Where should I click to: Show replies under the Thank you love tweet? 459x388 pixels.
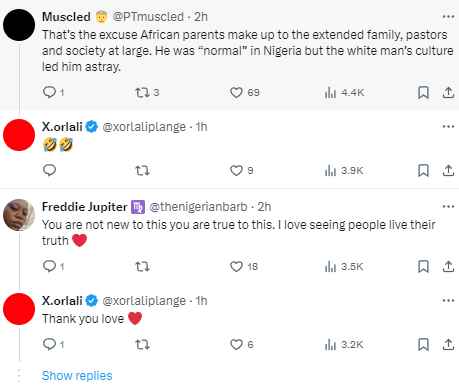tap(77, 376)
